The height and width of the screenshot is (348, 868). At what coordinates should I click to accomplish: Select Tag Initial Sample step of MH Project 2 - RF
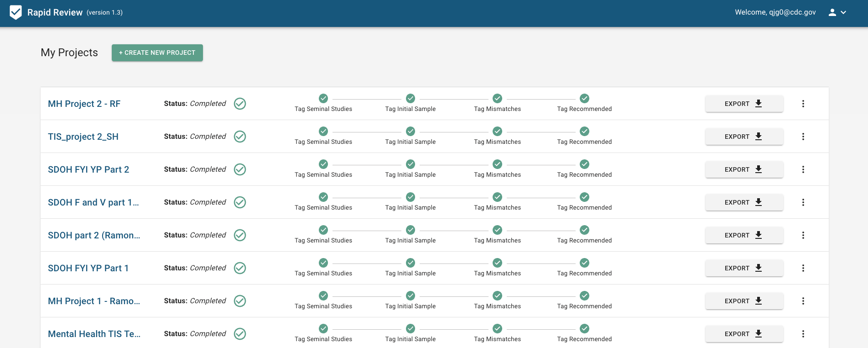point(411,103)
